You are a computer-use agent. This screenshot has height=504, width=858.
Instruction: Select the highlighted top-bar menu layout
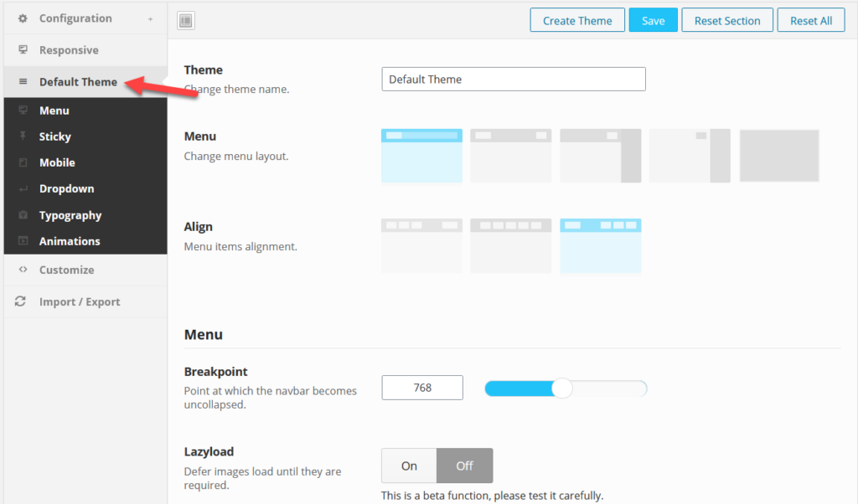click(422, 156)
